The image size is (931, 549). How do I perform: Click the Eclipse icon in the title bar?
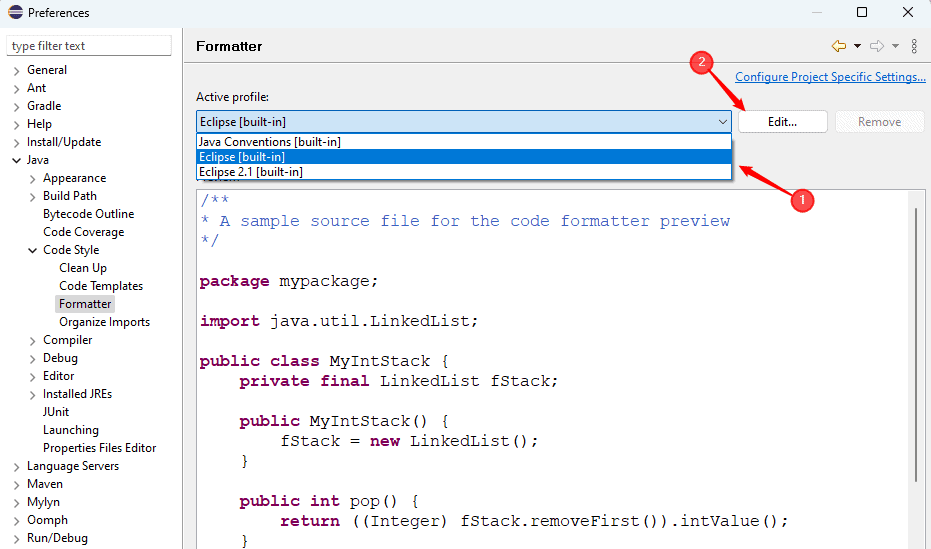coord(14,13)
